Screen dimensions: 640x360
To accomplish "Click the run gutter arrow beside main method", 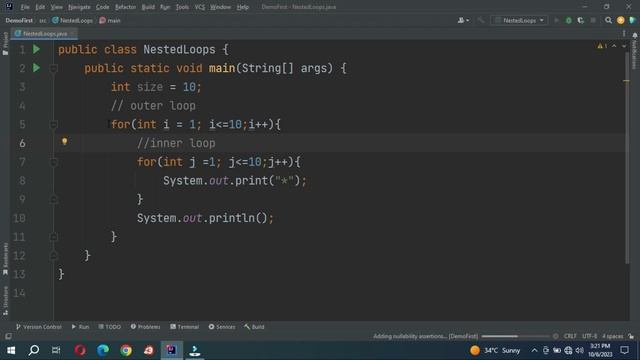I will (36, 68).
